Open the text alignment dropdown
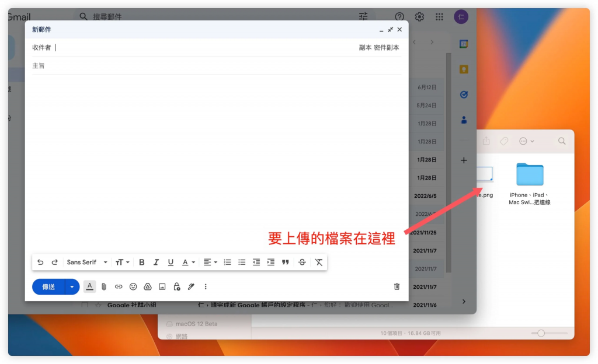Viewport: 598px width, 364px height. [x=210, y=262]
